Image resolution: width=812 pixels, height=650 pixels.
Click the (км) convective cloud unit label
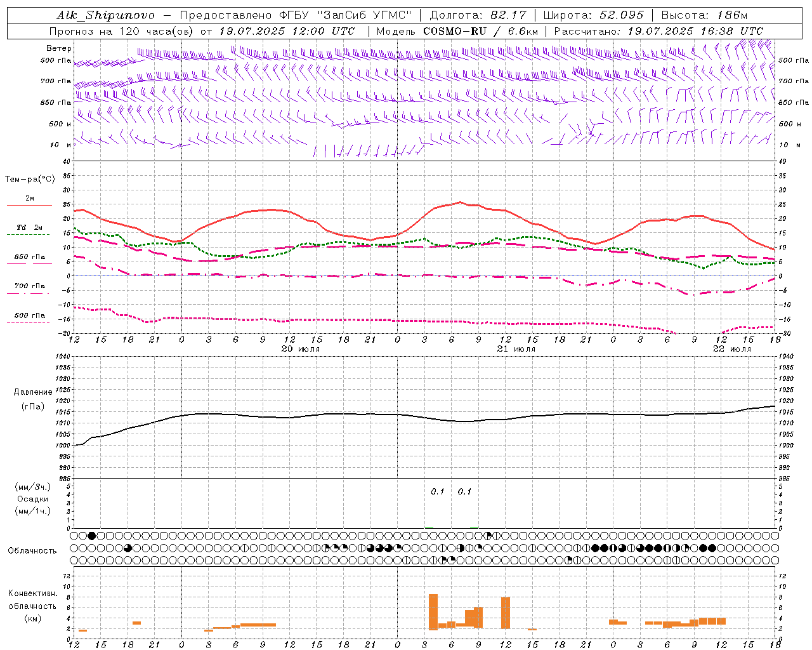click(33, 618)
